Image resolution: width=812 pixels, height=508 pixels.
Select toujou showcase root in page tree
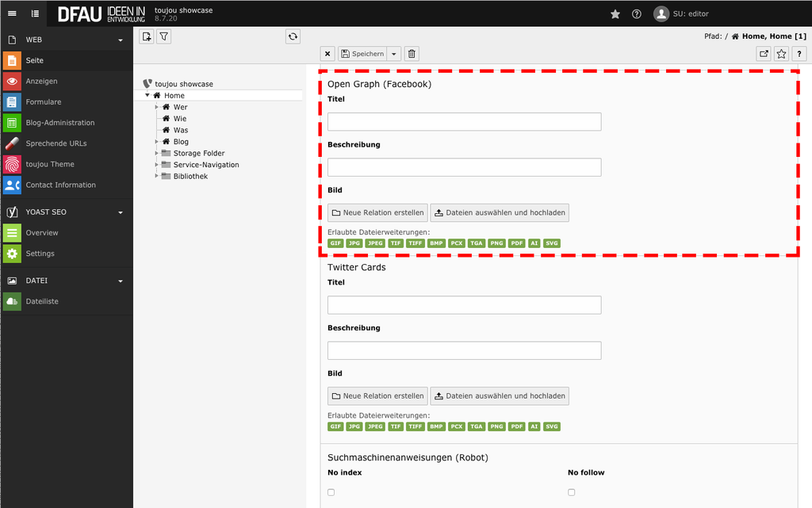[x=184, y=84]
